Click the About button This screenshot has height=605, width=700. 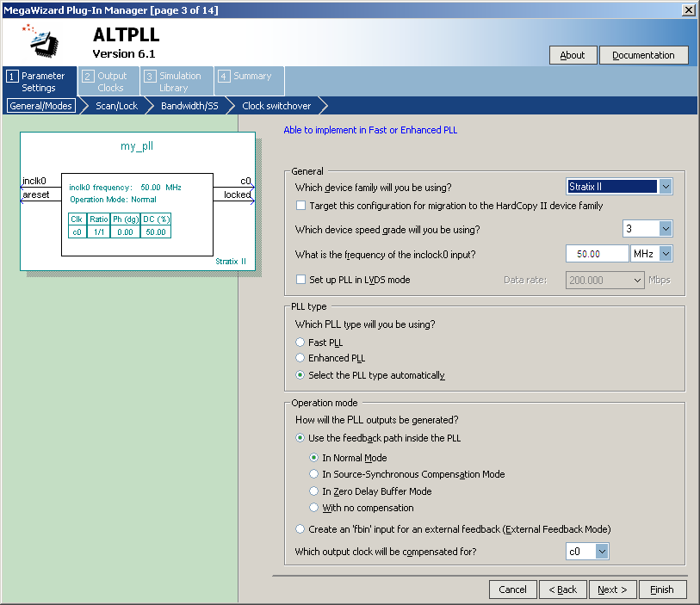click(x=573, y=55)
